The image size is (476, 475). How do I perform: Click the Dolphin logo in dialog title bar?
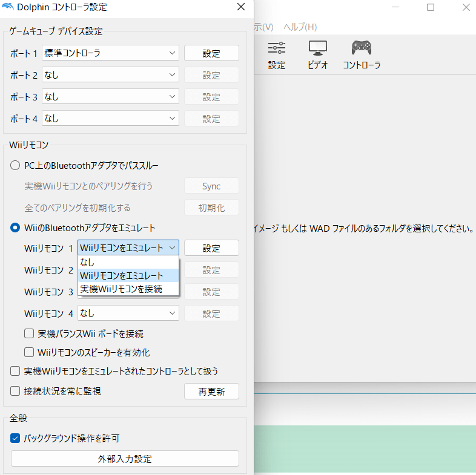(8, 7)
